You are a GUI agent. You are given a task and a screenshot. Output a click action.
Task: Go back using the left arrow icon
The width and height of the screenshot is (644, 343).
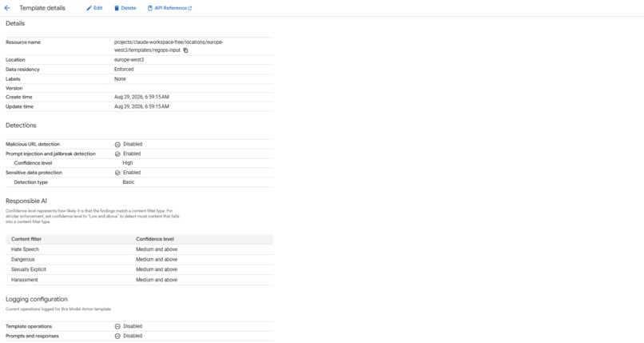(x=7, y=8)
